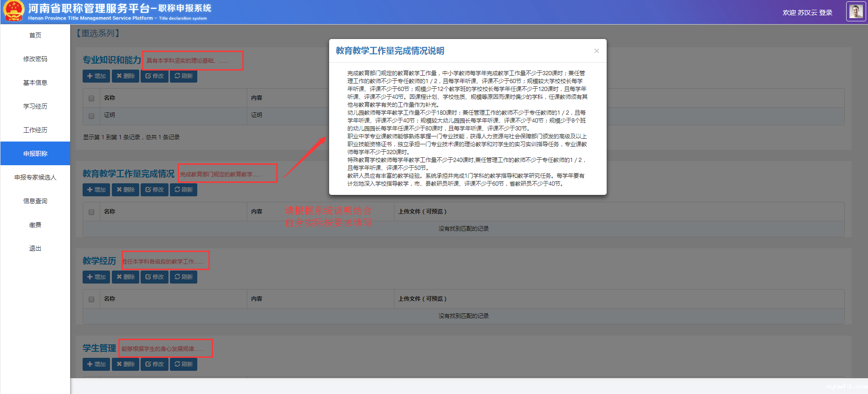
Task: Click 修改 under 教育教学工作量完成情况
Action: (x=155, y=190)
